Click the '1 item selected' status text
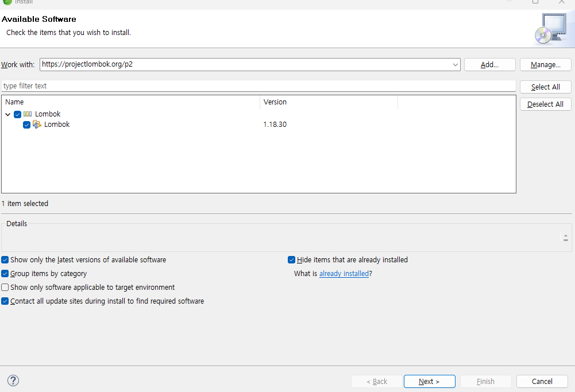 tap(25, 203)
